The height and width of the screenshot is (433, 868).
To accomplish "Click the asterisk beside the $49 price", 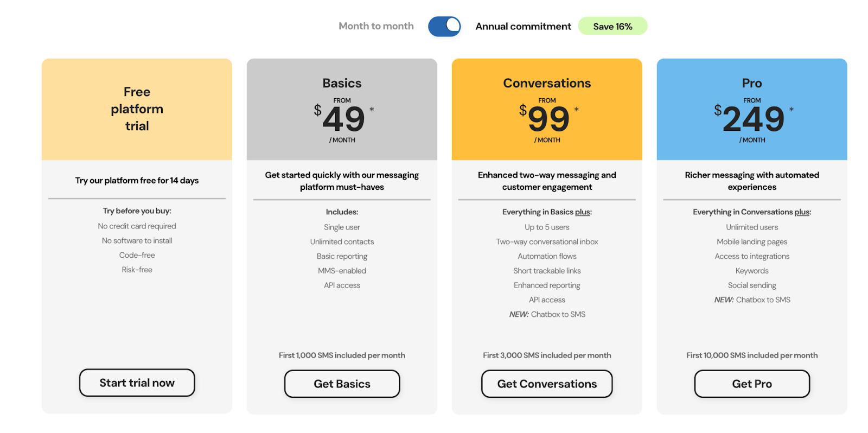I will pyautogui.click(x=372, y=110).
